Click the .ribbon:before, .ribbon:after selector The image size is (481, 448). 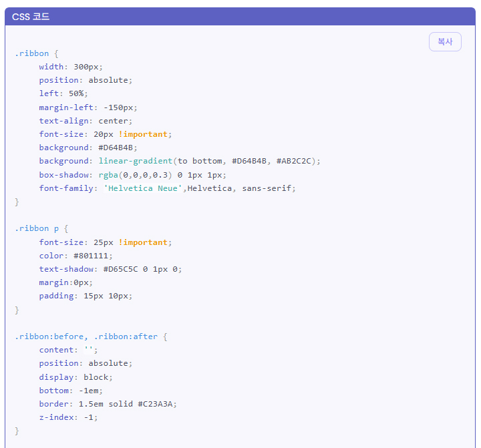[x=86, y=337]
